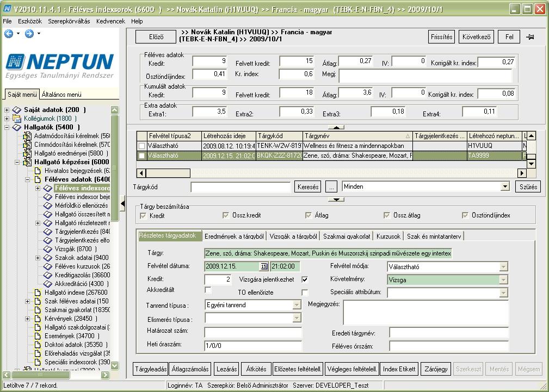This screenshot has width=549, height=392.
Task: Open the Speciális attribútum dropdown
Action: coord(503,293)
